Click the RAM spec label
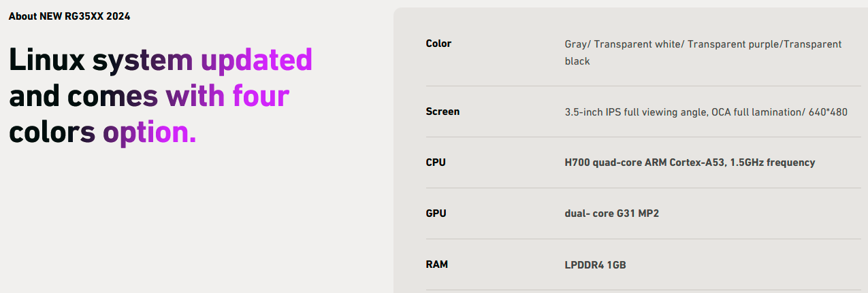Image resolution: width=868 pixels, height=293 pixels. click(x=436, y=264)
